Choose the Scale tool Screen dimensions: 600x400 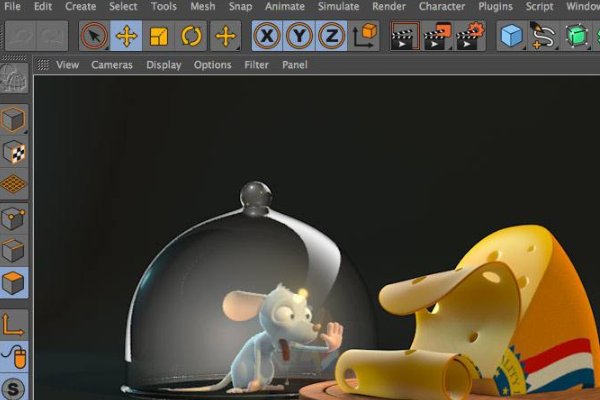[x=159, y=38]
